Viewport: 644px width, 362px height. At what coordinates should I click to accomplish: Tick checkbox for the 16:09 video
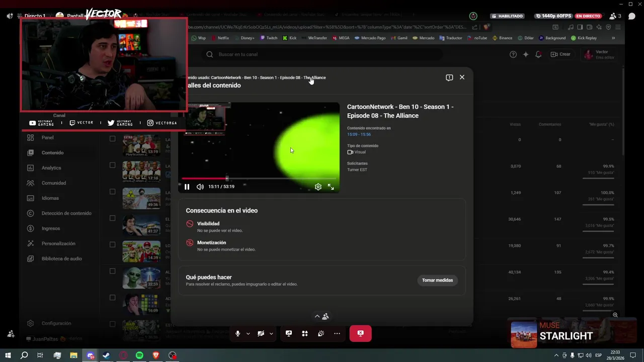click(112, 298)
